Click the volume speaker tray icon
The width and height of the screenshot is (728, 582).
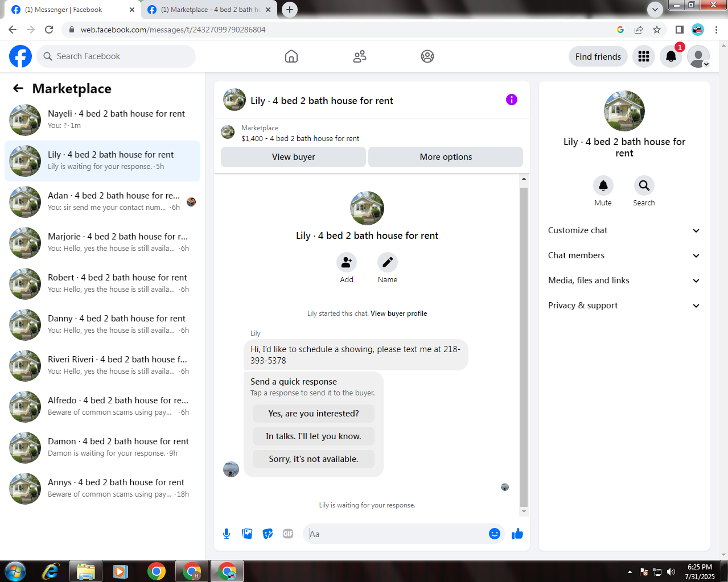(671, 572)
